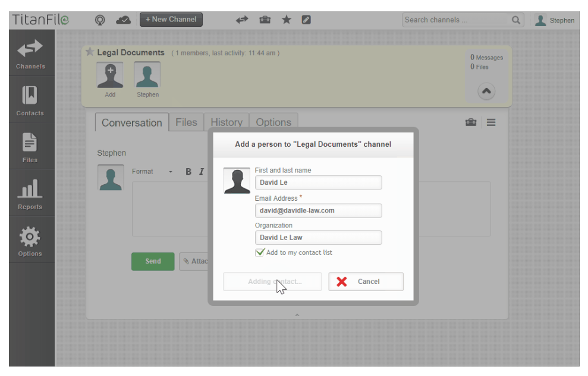Click the green Send button
The height and width of the screenshot is (376, 588).
coord(153,261)
